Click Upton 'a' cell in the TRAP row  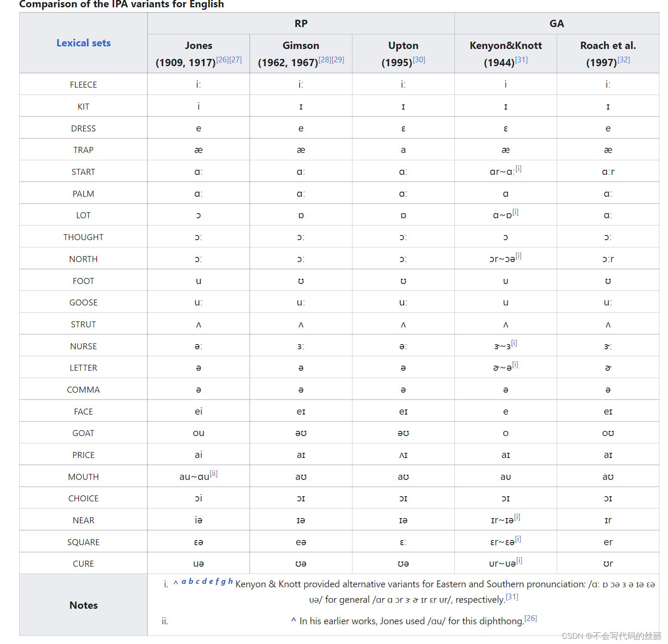coord(403,150)
